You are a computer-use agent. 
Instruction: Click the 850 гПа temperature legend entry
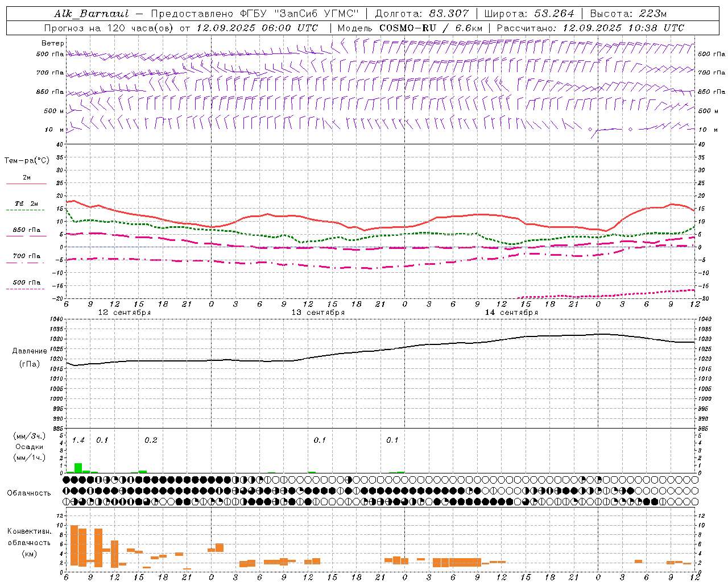(26, 230)
